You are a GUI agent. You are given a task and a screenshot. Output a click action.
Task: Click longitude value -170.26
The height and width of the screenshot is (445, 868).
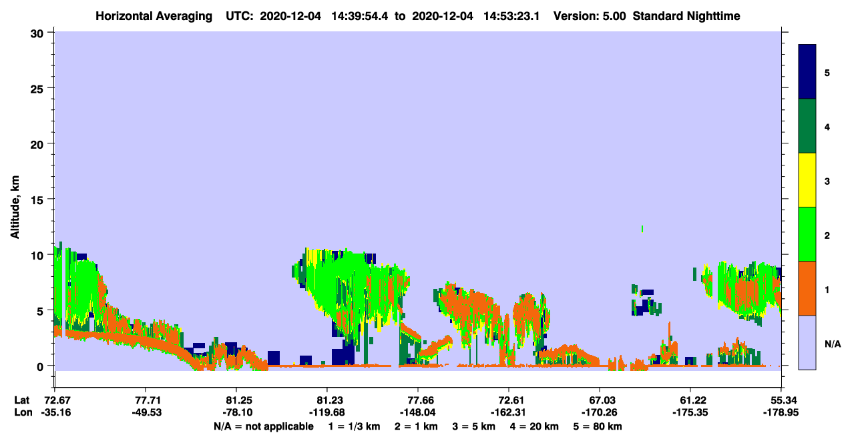pyautogui.click(x=600, y=412)
